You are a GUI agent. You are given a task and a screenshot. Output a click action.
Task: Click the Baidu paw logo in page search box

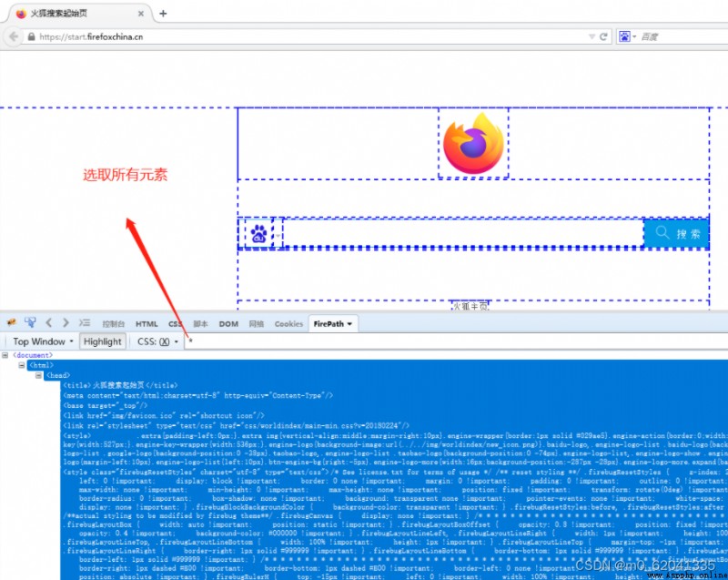[258, 233]
